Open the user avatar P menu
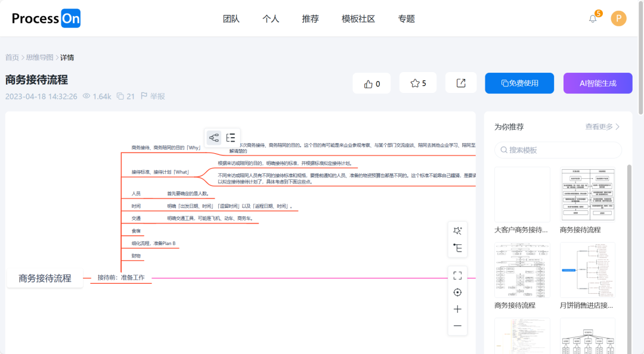The width and height of the screenshot is (644, 354). click(618, 18)
